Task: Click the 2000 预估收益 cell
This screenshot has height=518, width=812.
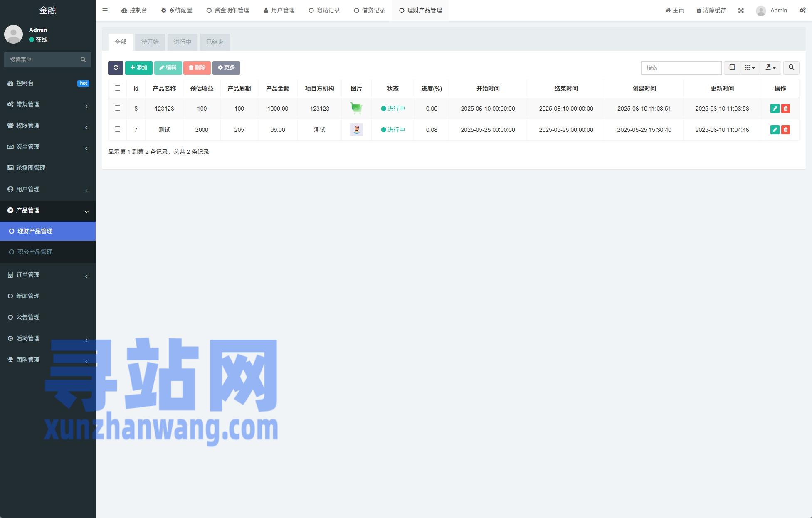Action: tap(202, 130)
